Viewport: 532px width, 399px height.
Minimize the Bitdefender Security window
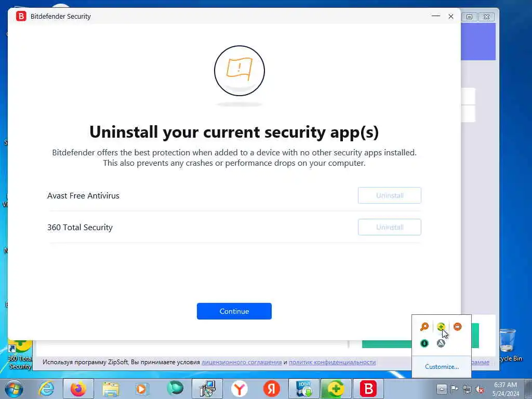coord(436,16)
